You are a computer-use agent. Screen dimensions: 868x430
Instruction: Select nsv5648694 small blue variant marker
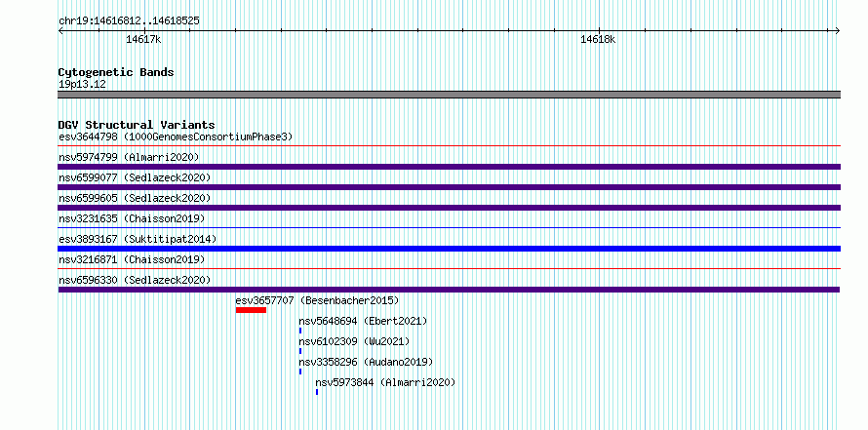[300, 331]
